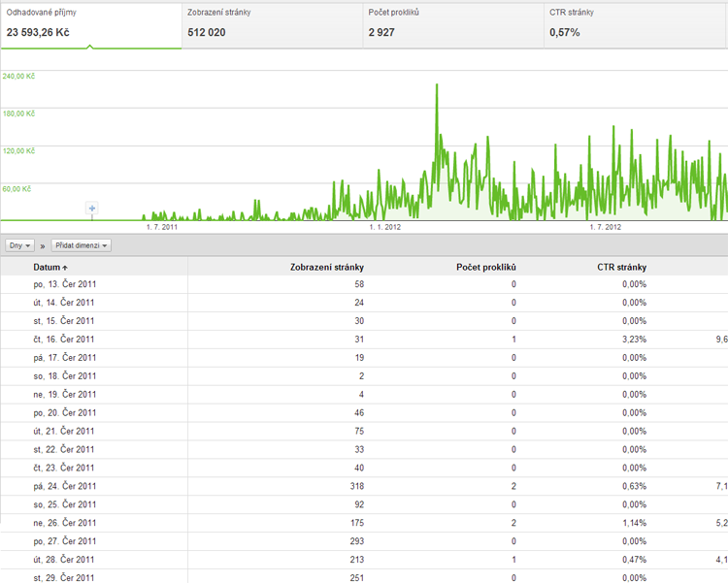
Task: Sort by the CTR stránky column header
Action: [x=621, y=268]
